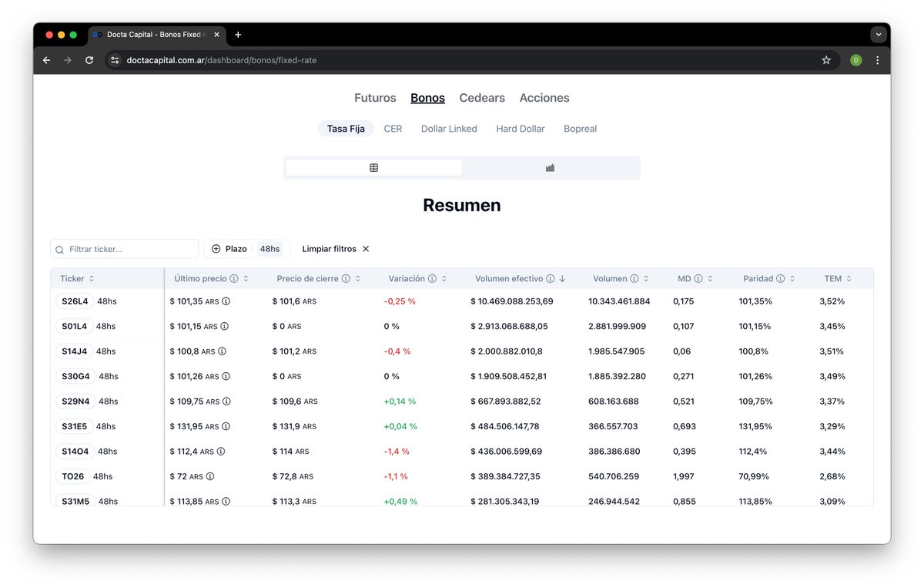Click info icon next to Último precio header

pyautogui.click(x=234, y=279)
